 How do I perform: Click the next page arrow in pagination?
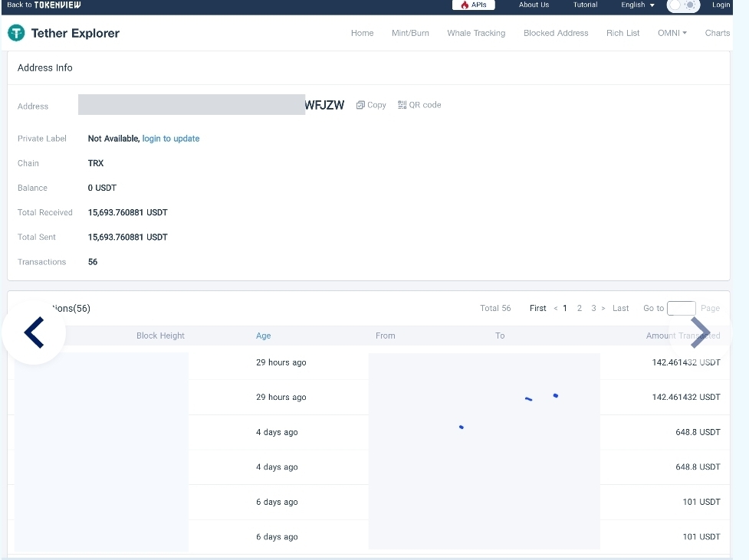(603, 309)
